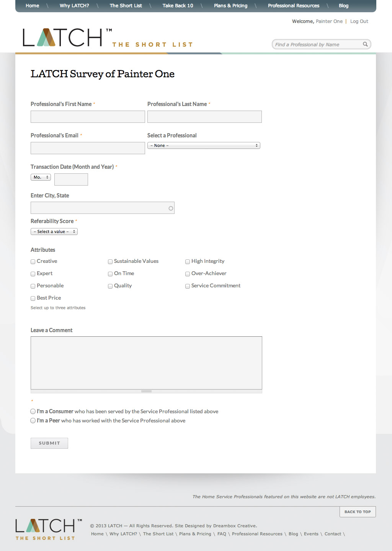Click the Enter City, State field
Viewport: 392px width, 551px height.
click(x=103, y=208)
